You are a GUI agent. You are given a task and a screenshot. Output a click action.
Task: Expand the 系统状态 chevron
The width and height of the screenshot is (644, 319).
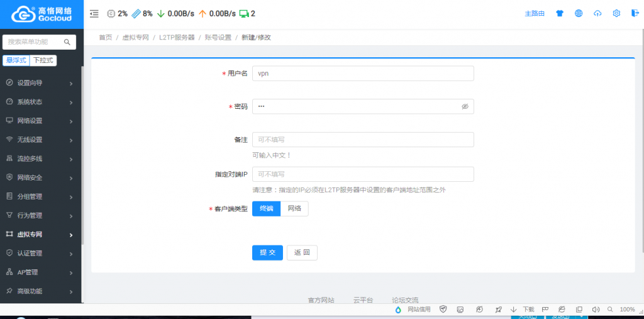(72, 103)
